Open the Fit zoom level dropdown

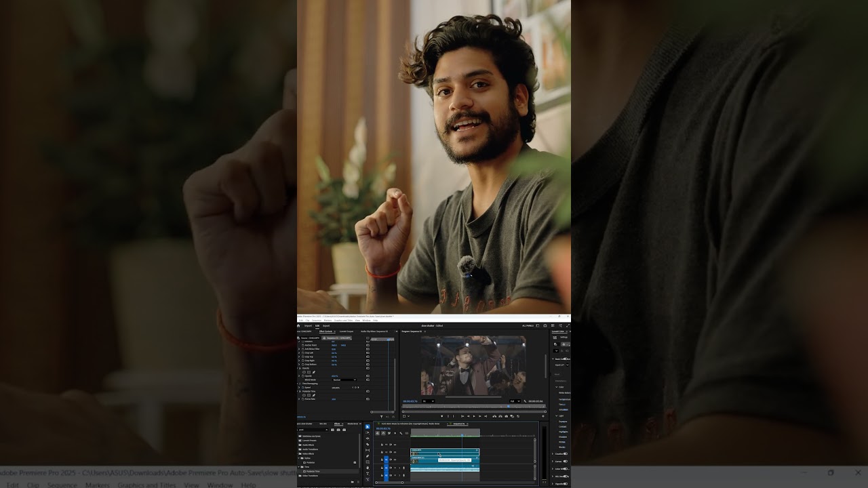click(x=429, y=401)
